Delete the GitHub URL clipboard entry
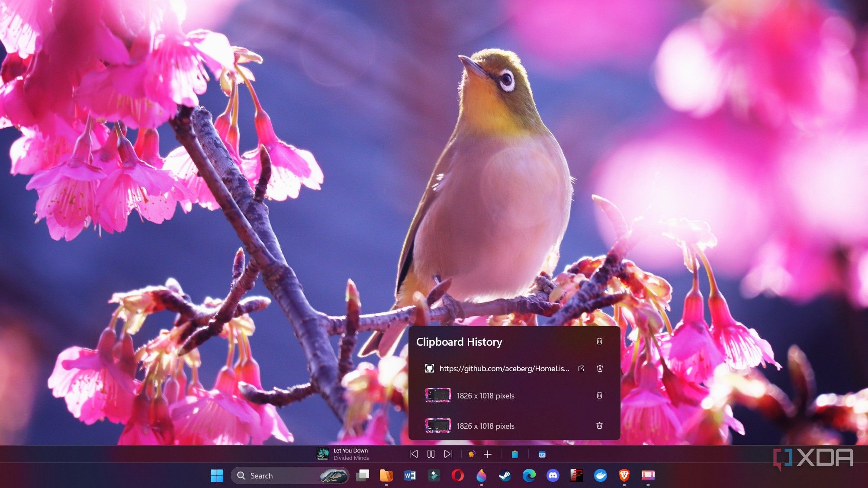Screen dimensions: 868x488 tap(600, 368)
